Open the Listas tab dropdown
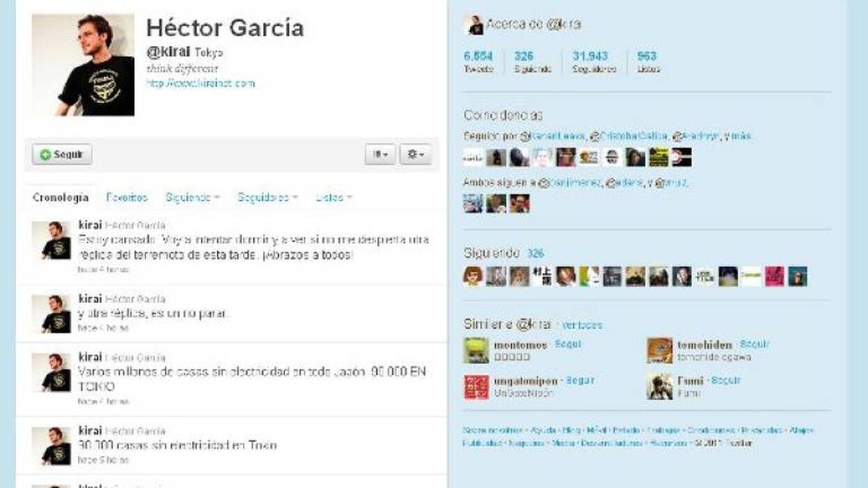The image size is (868, 488). [333, 197]
